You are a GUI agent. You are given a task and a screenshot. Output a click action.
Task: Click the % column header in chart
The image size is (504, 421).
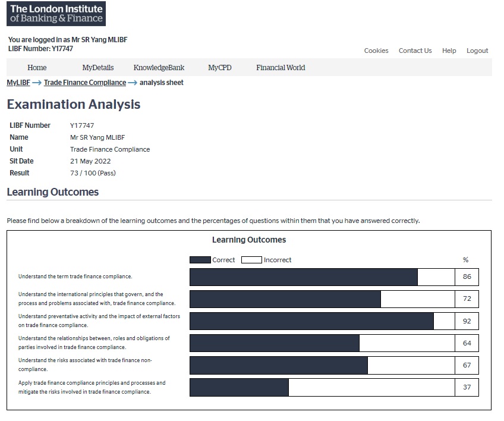click(465, 260)
